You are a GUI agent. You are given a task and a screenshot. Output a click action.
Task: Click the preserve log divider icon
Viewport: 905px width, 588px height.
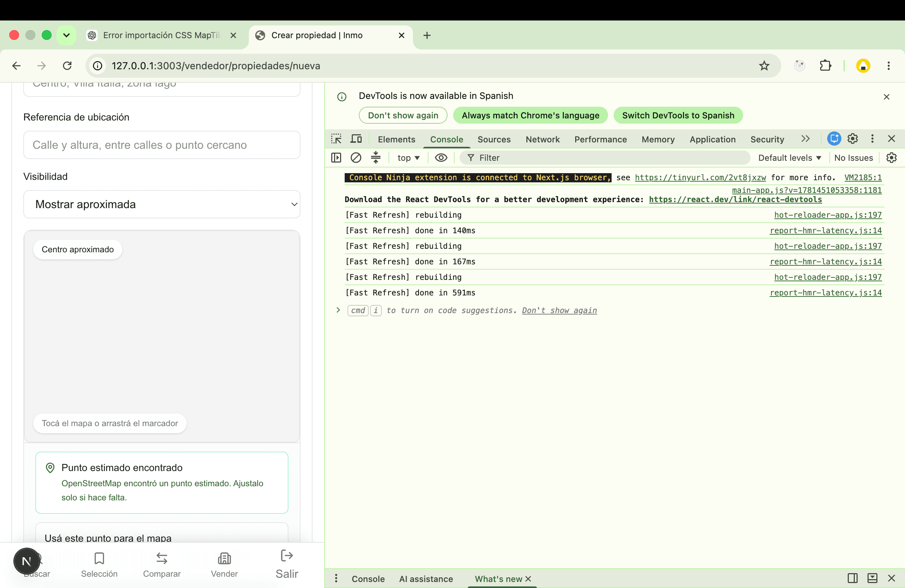point(376,158)
